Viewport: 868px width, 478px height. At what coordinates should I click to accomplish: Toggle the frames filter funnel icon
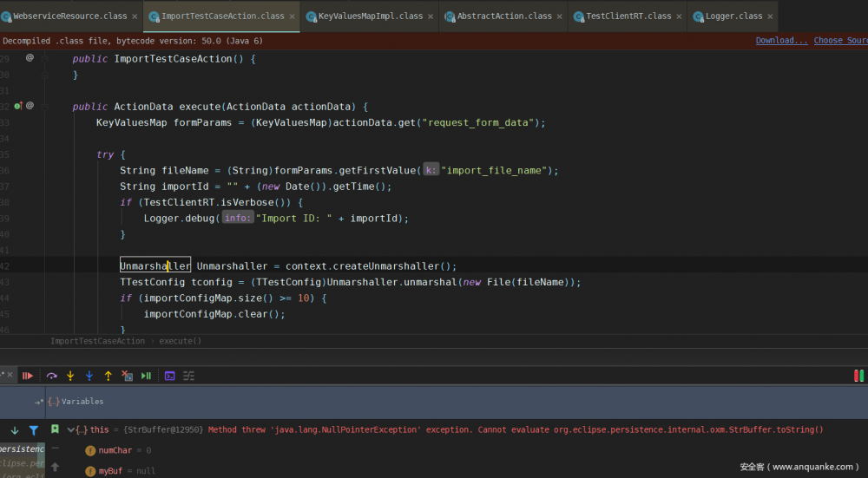(x=34, y=430)
